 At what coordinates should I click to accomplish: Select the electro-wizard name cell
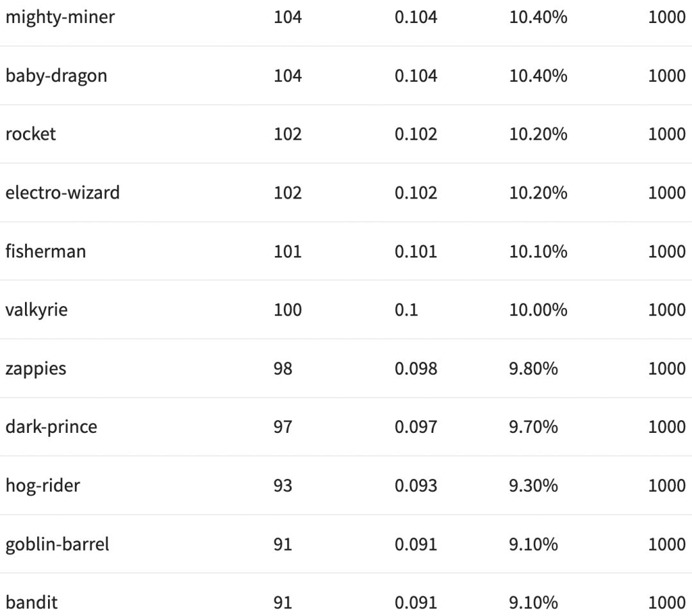[63, 193]
